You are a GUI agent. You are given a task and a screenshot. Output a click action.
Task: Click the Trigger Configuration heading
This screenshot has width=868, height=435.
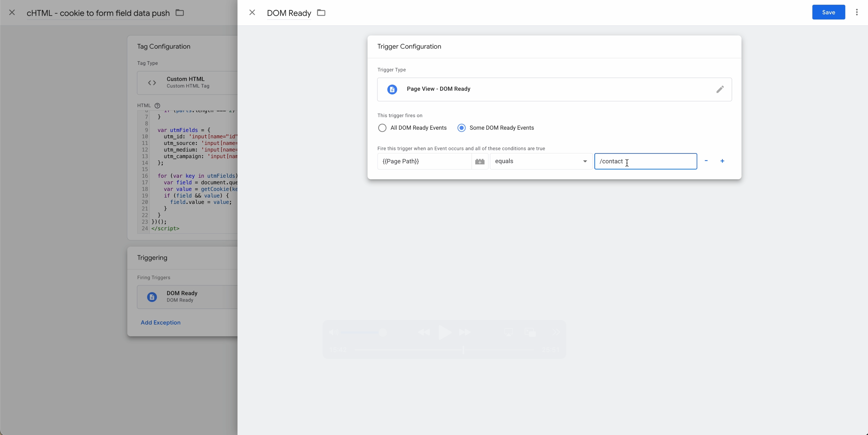point(409,46)
